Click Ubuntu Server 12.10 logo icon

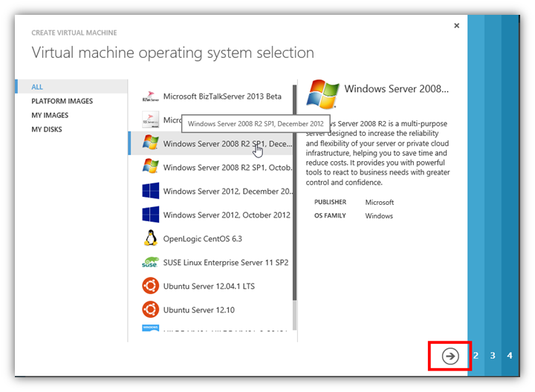click(150, 309)
